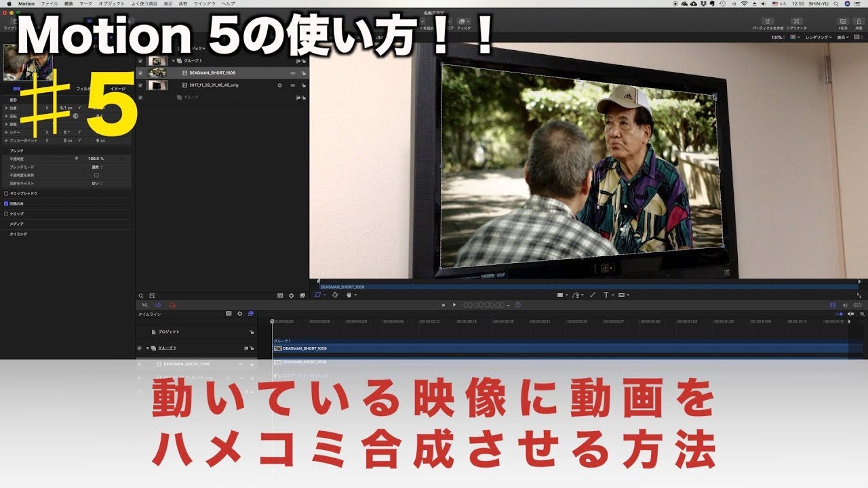Select the paint stroke tool
Image resolution: width=868 pixels, height=488 pixels.
point(592,295)
